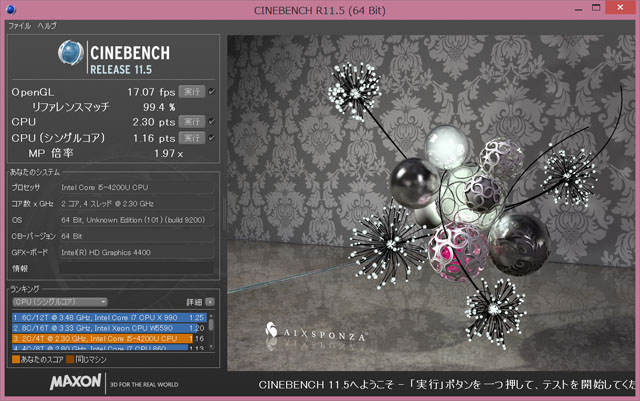Click the CINEBENCH globe logo
The image size is (640, 401).
[x=71, y=53]
